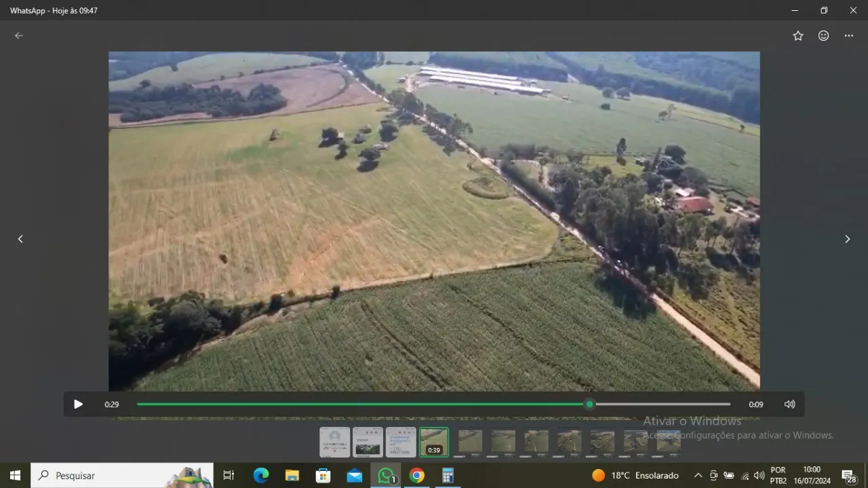Screen dimensions: 868x488
Task: Open the 18°C Ensolarado weather widget
Action: (635, 476)
